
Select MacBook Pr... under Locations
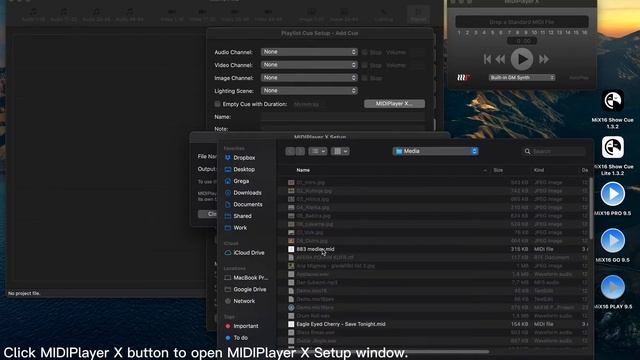250,278
